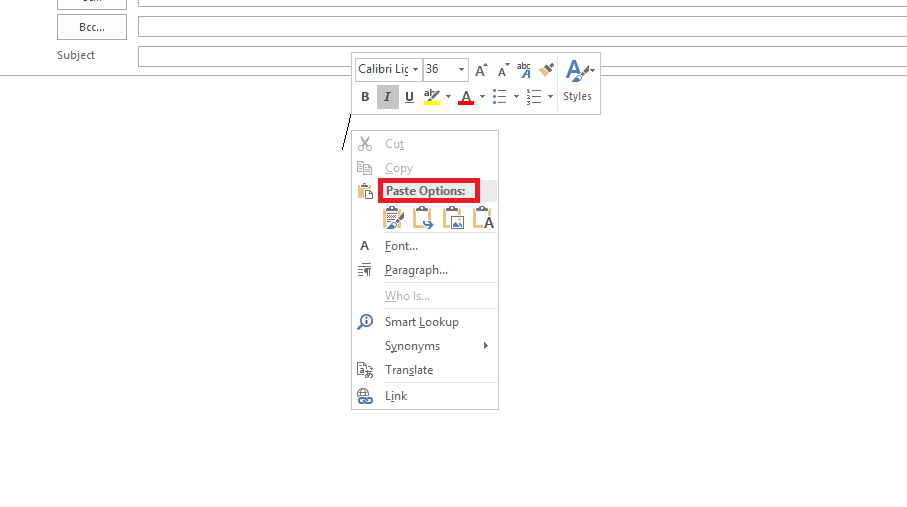Click into the Bcc address field
The height and width of the screenshot is (507, 907).
pos(522,27)
